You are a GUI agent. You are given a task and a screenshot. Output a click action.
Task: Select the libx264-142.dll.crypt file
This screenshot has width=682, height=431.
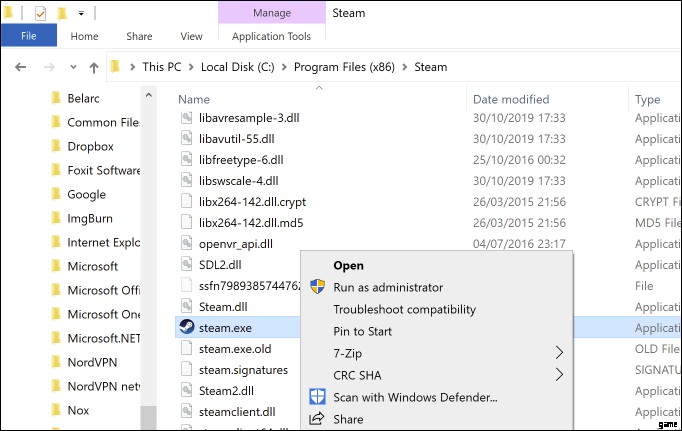tap(252, 200)
